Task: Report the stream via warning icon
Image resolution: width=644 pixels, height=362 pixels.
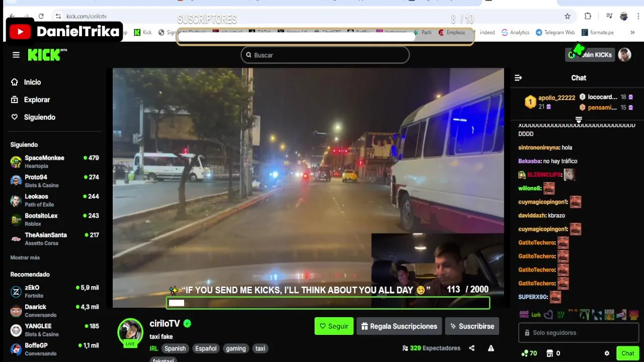Action: [x=491, y=348]
